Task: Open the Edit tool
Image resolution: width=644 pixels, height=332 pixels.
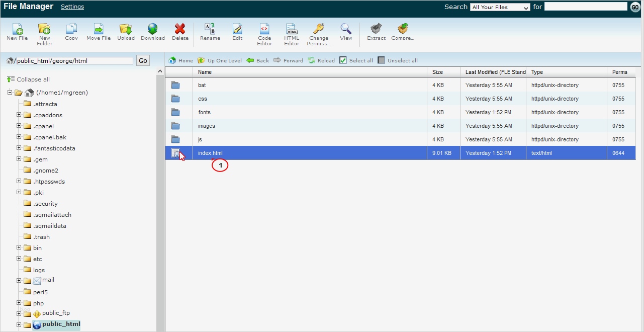Action: 237,32
